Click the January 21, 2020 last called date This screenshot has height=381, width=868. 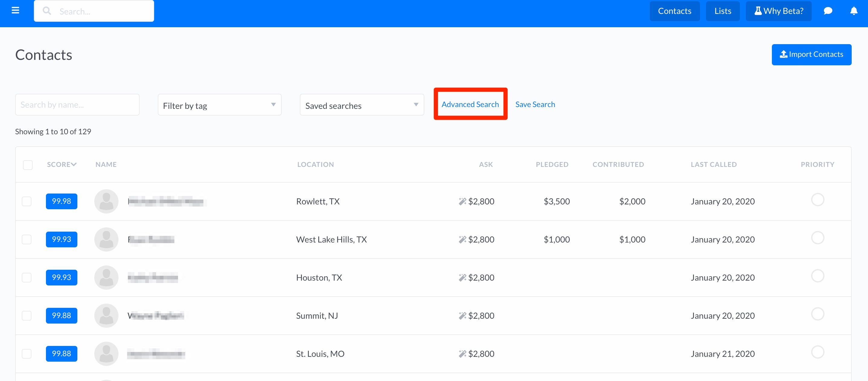coord(722,354)
